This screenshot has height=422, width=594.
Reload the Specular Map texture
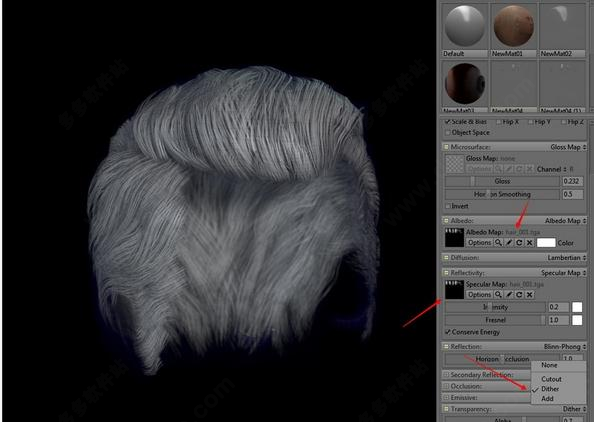(519, 294)
